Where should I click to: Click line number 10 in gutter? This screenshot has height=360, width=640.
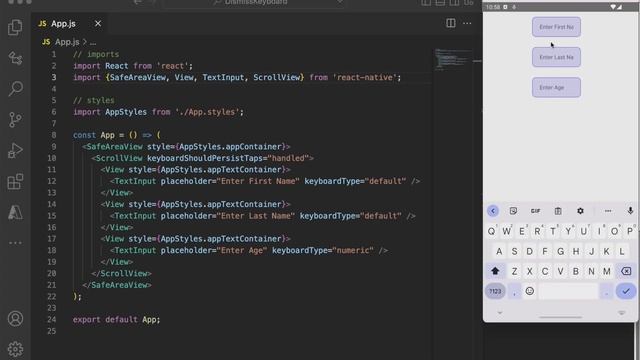pyautogui.click(x=52, y=158)
